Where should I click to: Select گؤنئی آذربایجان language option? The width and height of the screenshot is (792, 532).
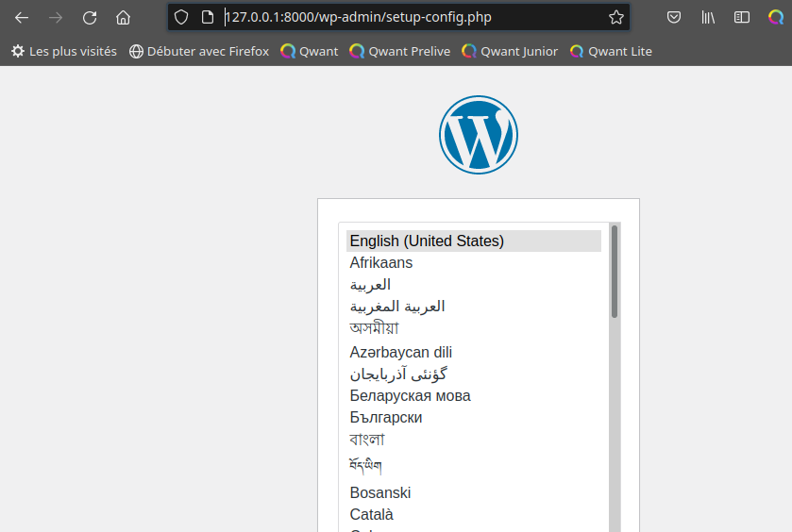[x=474, y=374]
